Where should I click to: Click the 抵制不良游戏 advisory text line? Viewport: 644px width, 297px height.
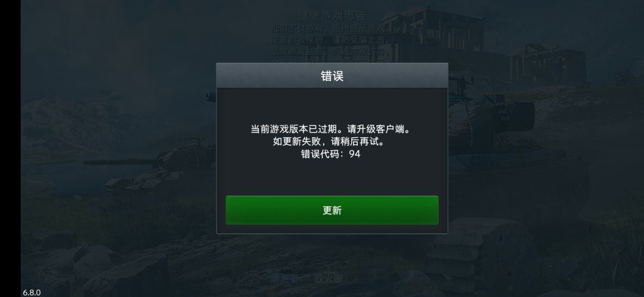(330, 29)
